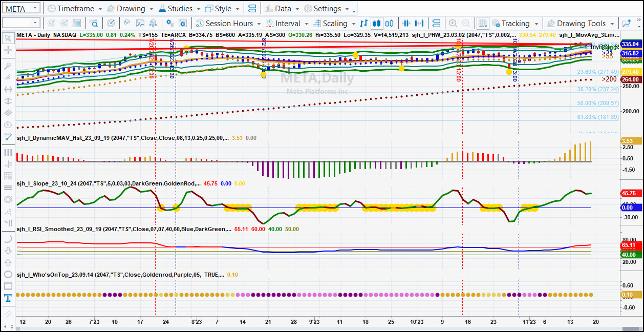
Task: Open the META symbol dropdown
Action: [x=35, y=9]
